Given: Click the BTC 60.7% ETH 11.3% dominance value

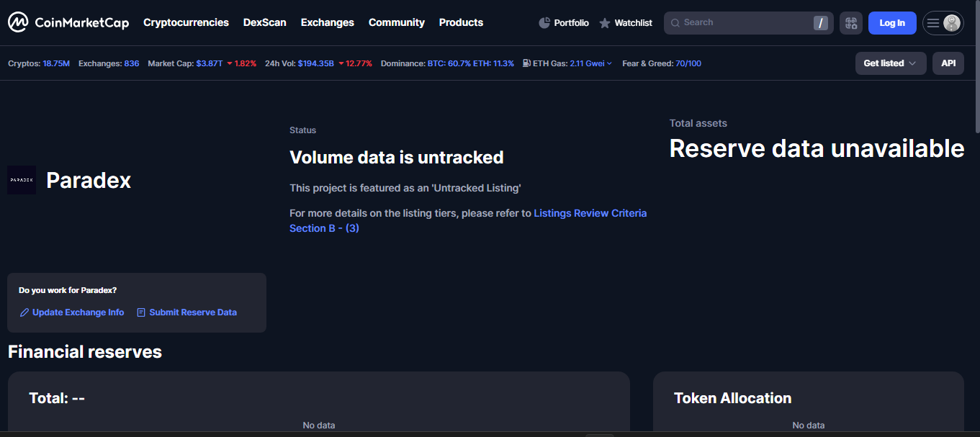Looking at the screenshot, I should click(471, 63).
